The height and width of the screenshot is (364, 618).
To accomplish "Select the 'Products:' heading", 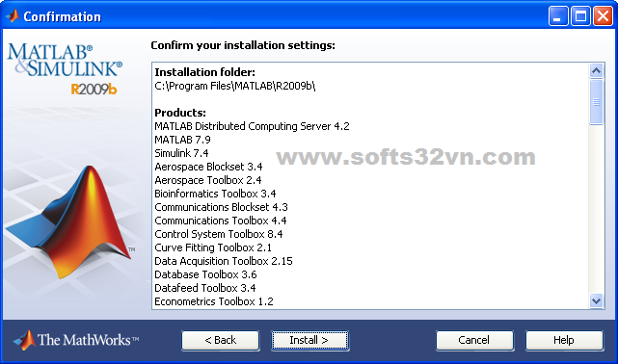I will [180, 113].
